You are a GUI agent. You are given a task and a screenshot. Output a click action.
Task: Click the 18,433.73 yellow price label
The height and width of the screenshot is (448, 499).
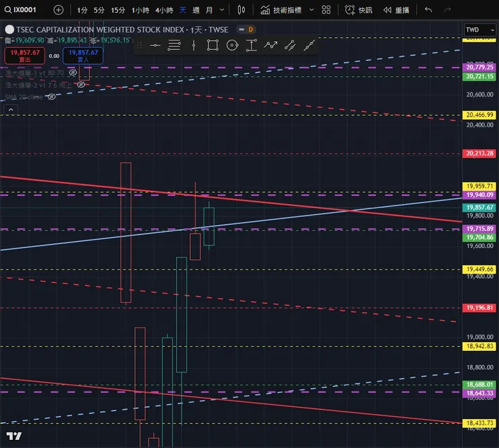[x=479, y=423]
